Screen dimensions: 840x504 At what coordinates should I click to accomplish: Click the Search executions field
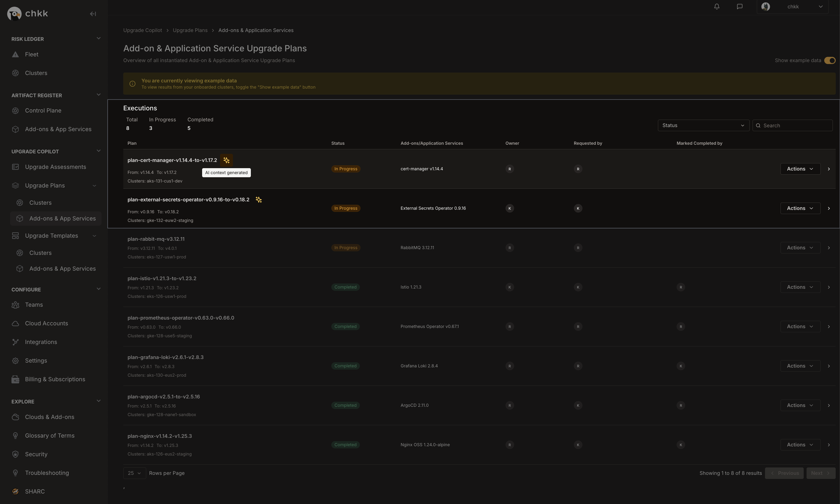[795, 125]
